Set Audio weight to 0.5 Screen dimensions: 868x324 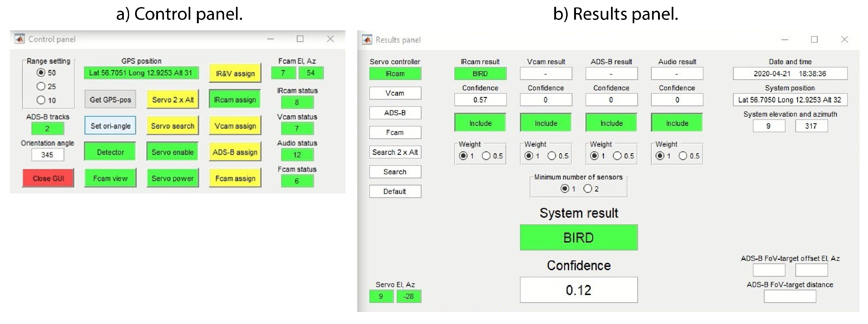(x=683, y=156)
